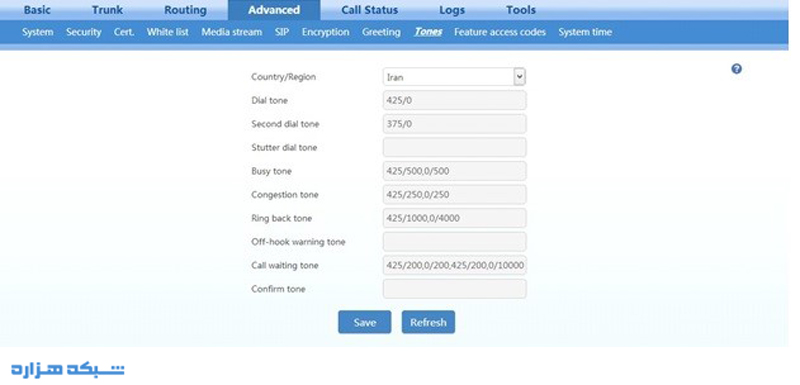This screenshot has width=800, height=385.
Task: Click the Congestion tone label
Action: [x=285, y=195]
